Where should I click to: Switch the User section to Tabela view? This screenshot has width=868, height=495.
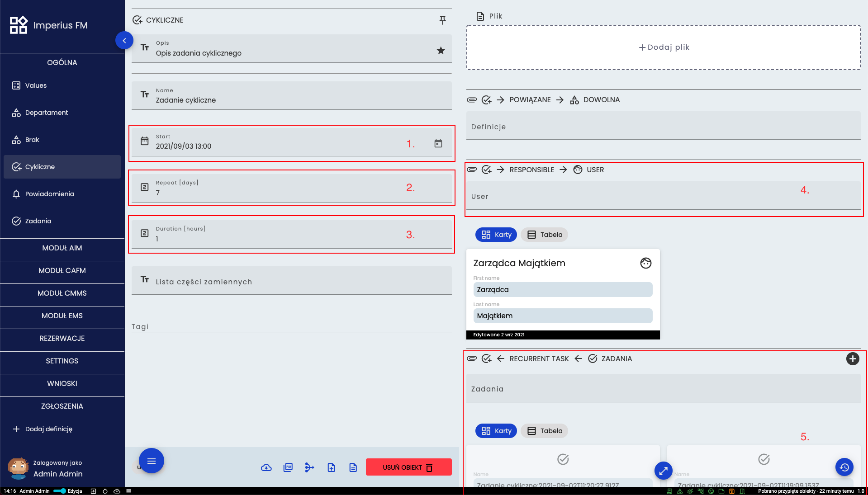(545, 235)
